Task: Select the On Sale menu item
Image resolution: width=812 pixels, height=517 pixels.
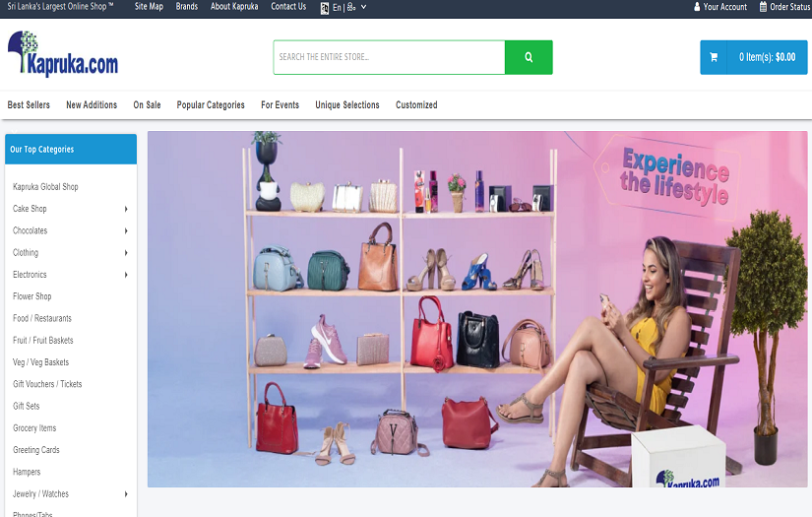Action: (x=147, y=105)
